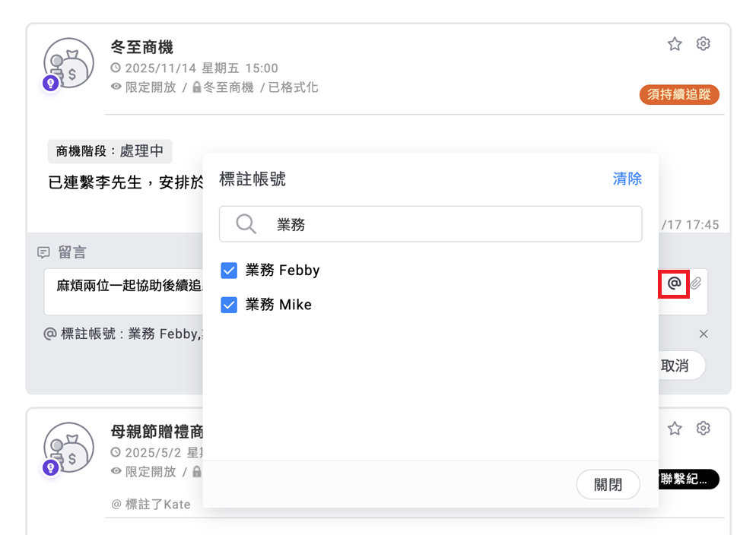This screenshot has height=535, width=756.
Task: Open settings gear for 母親節贈禮 record
Action: (704, 429)
